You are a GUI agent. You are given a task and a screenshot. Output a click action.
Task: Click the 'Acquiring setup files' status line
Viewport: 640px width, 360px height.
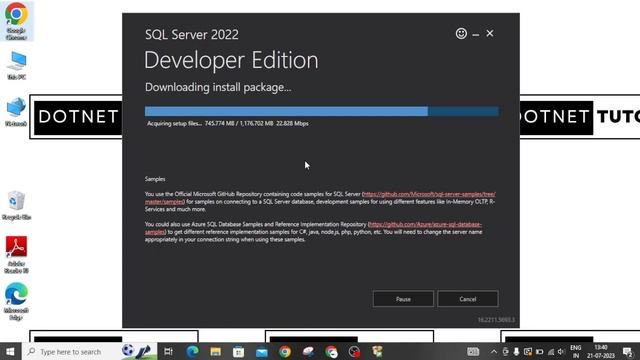[228, 123]
